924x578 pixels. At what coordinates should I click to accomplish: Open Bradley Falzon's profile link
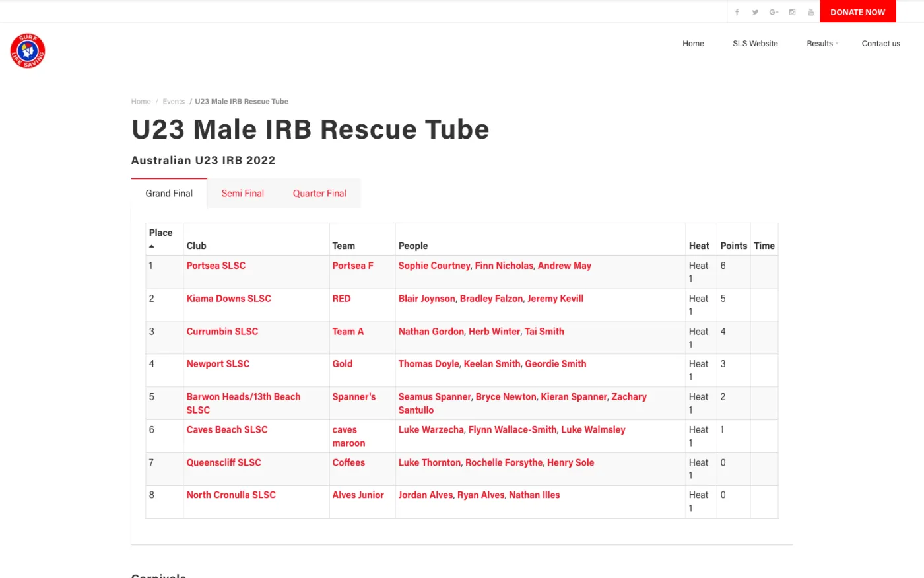click(491, 299)
